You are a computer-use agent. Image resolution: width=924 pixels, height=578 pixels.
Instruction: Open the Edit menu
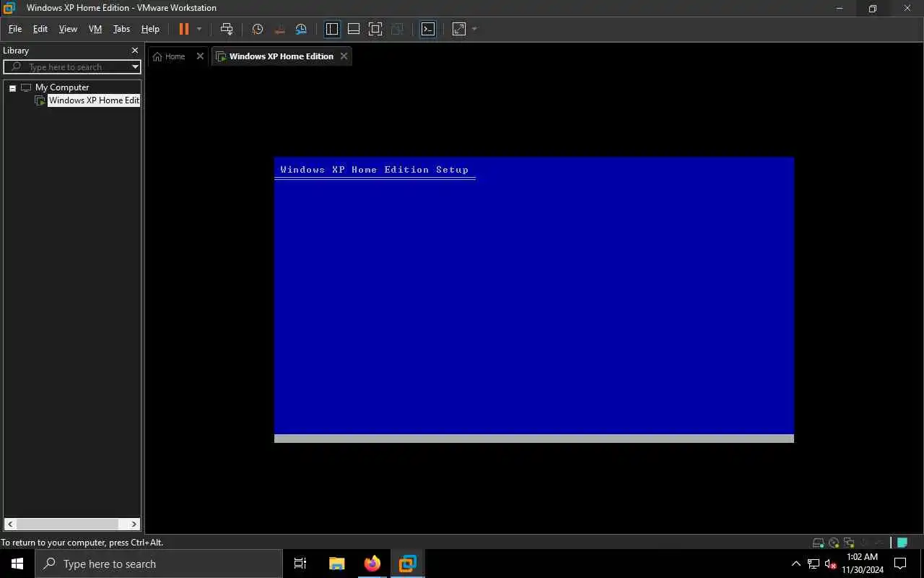point(40,29)
